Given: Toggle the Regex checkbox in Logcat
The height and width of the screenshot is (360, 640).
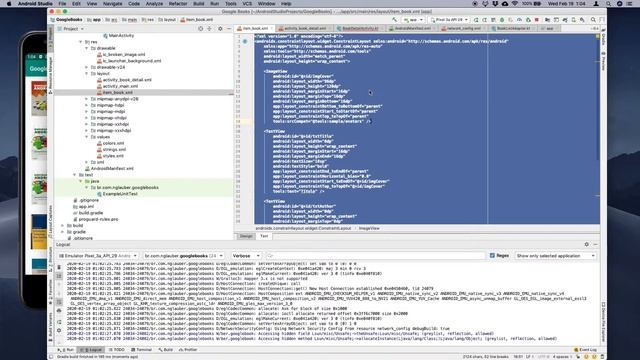Looking at the screenshot, I should 492,256.
